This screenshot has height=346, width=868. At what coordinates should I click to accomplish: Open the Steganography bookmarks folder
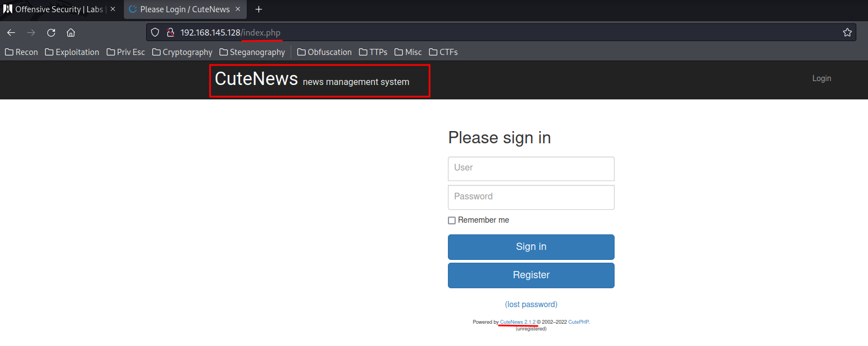click(252, 52)
